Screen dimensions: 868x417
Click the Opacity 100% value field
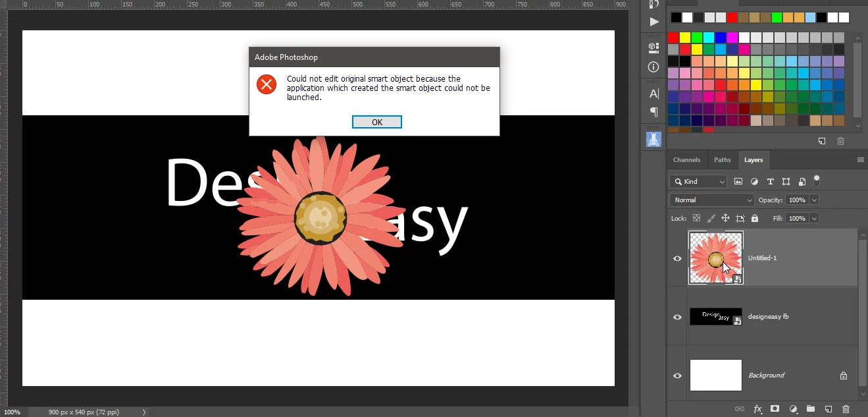coord(797,200)
